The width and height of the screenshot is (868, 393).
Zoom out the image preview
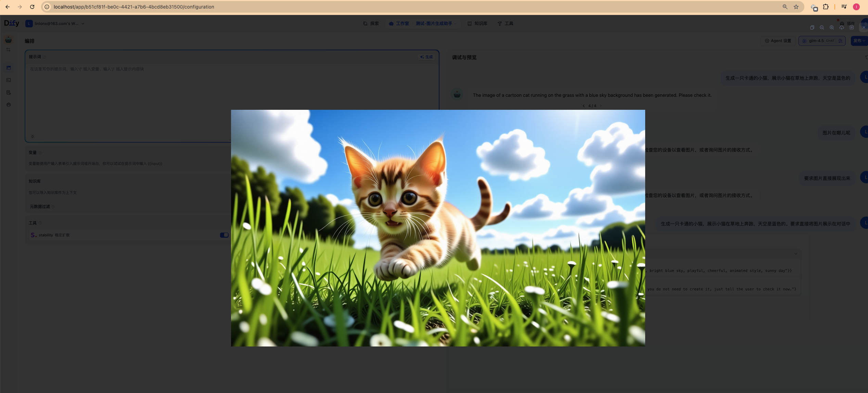(x=822, y=28)
